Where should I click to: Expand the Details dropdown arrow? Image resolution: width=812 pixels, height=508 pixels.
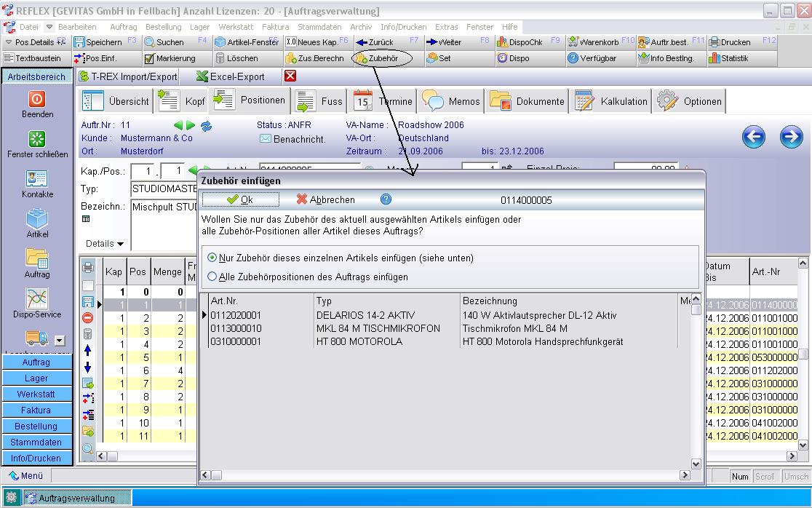coord(121,244)
